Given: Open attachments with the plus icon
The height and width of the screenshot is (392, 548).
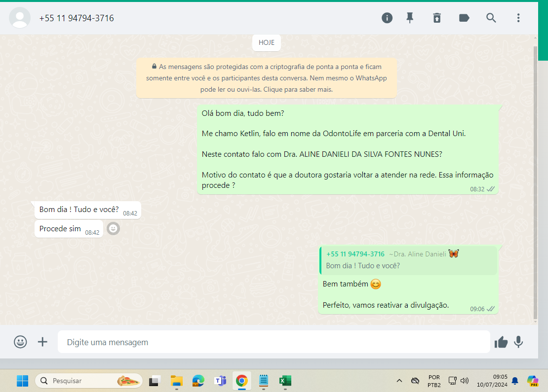Looking at the screenshot, I should (x=42, y=342).
